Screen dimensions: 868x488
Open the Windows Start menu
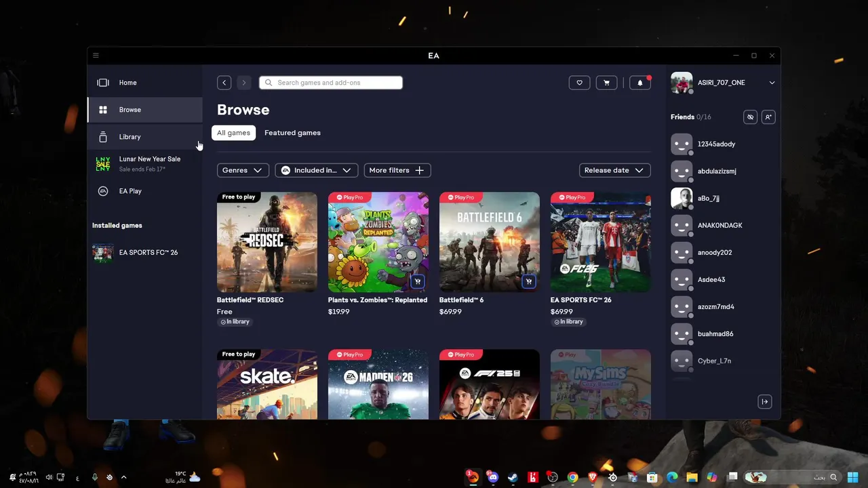click(852, 477)
